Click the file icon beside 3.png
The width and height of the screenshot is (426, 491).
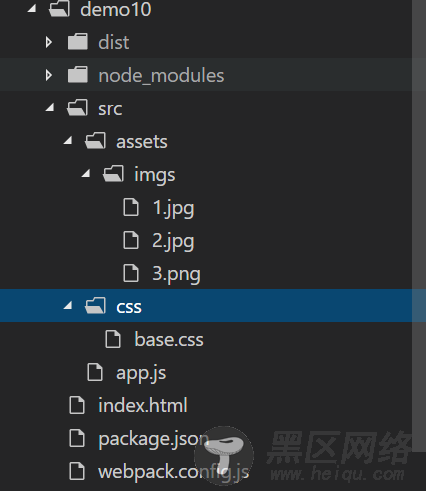131,273
